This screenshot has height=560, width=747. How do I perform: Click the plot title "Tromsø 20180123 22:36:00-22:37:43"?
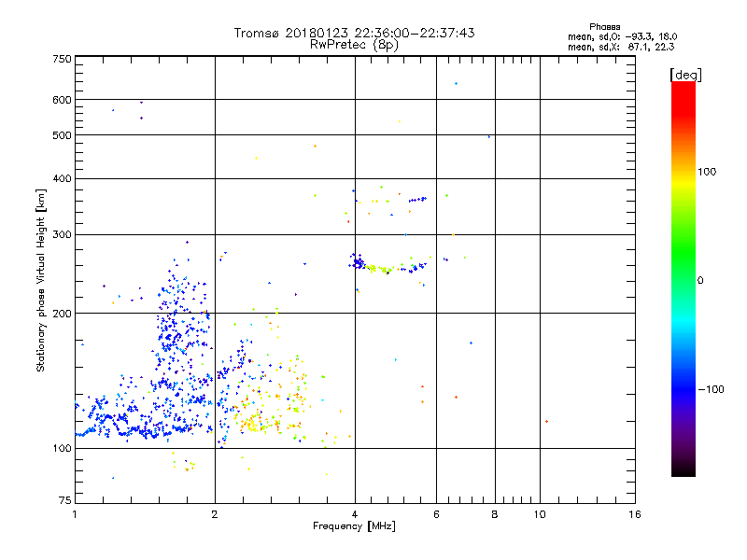coord(354,33)
